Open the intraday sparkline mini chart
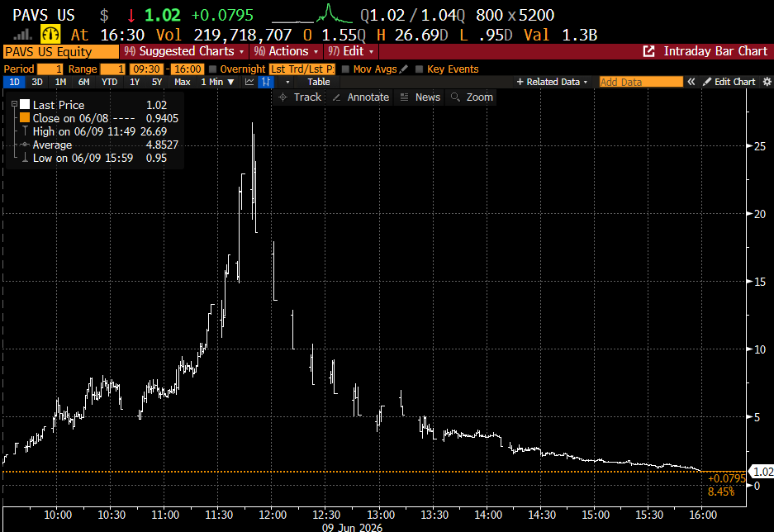Image resolution: width=774 pixels, height=532 pixels. pos(312,14)
